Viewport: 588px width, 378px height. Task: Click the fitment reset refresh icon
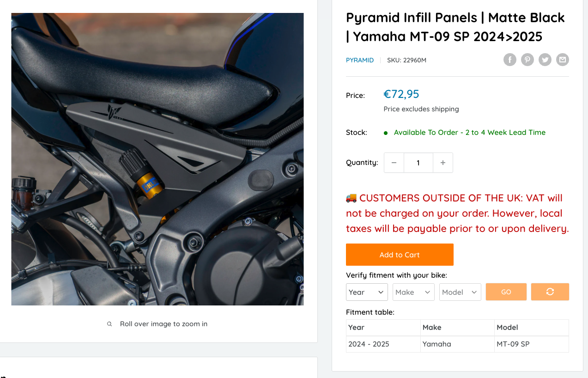(x=550, y=292)
